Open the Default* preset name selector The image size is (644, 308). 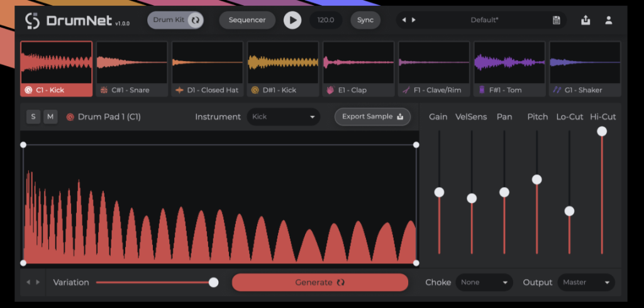[485, 20]
